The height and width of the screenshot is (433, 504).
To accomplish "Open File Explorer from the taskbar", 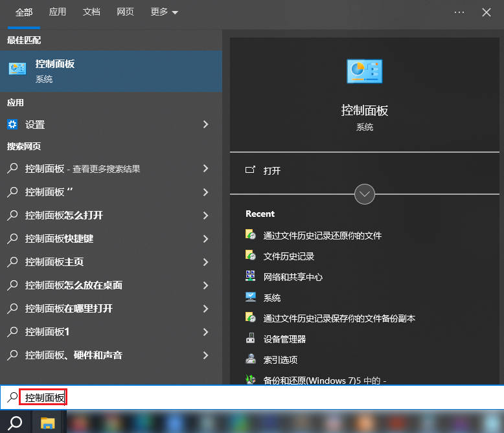I will [x=48, y=423].
